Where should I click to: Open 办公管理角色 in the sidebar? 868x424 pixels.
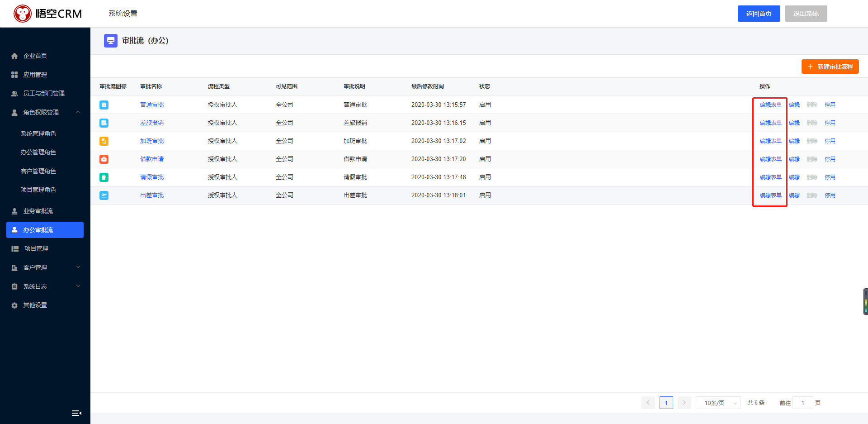click(x=38, y=152)
